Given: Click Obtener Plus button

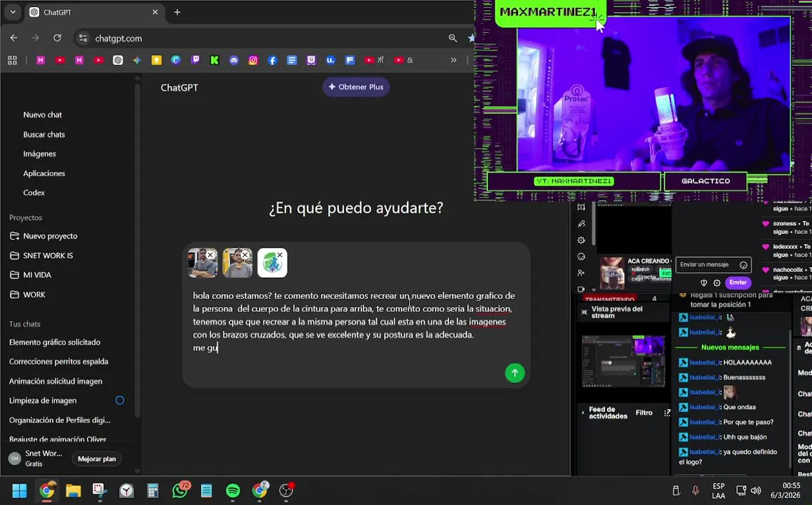Looking at the screenshot, I should coord(356,87).
